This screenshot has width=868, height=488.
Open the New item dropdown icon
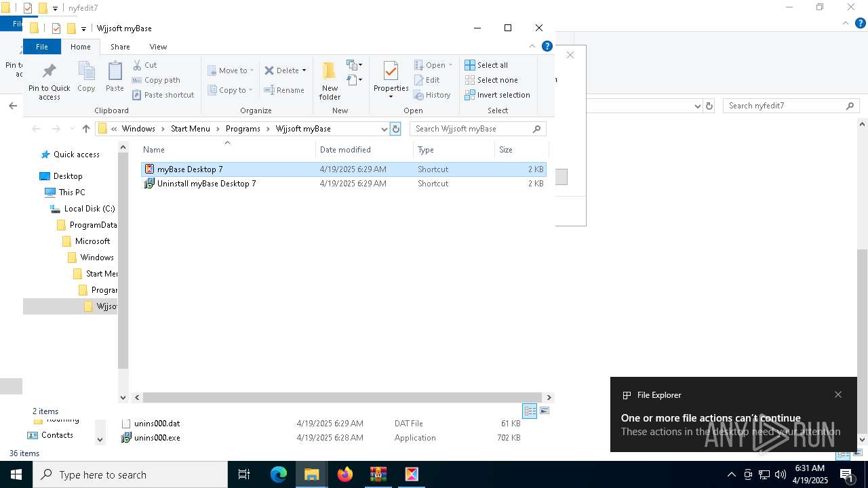click(354, 65)
